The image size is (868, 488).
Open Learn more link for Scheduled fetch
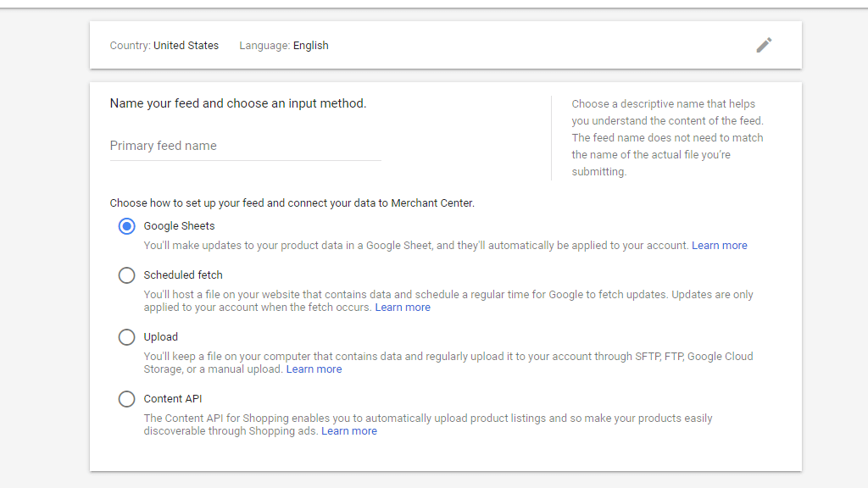403,308
